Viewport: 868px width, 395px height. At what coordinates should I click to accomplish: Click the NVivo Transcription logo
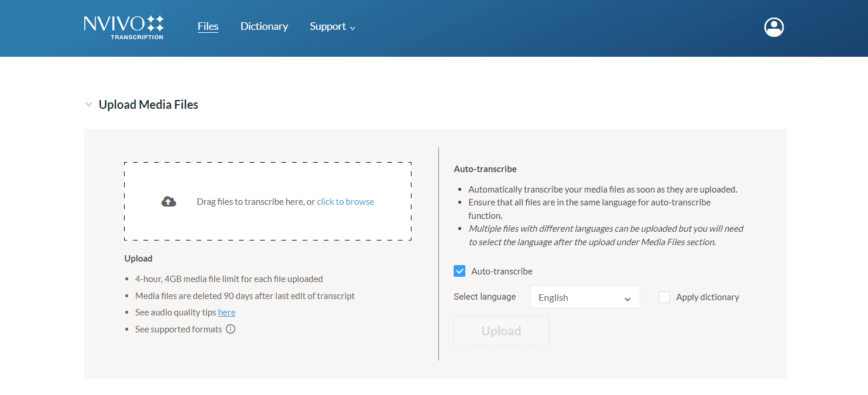click(123, 27)
